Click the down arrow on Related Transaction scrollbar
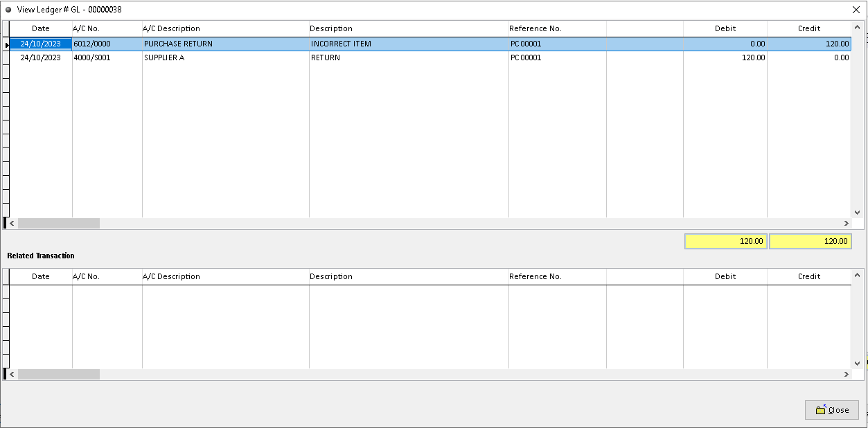This screenshot has width=868, height=428. [858, 362]
